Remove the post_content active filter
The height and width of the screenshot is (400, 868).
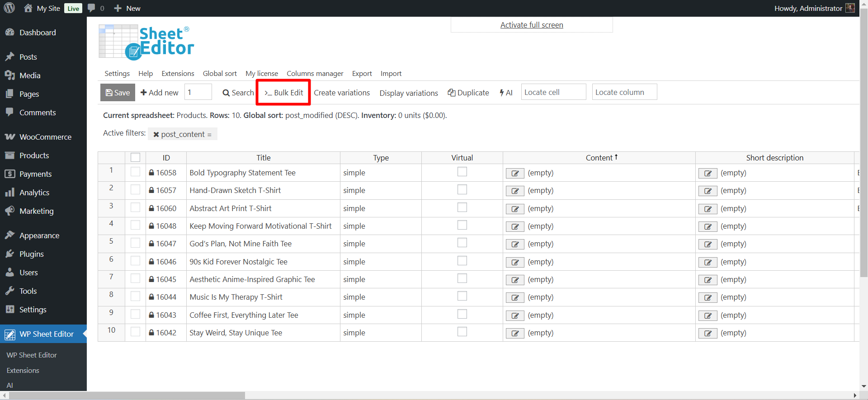(156, 134)
